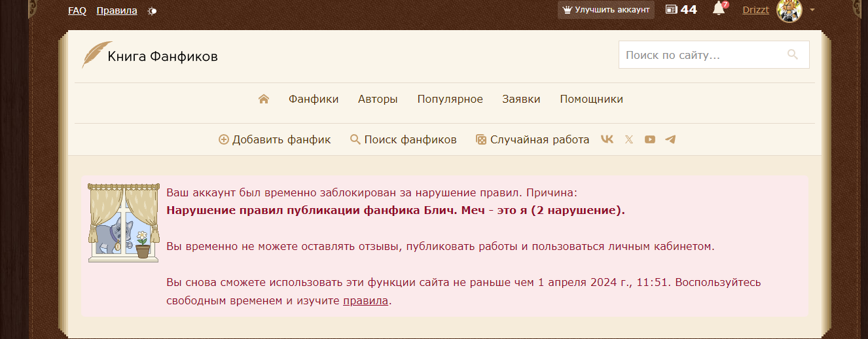This screenshot has width=868, height=339.
Task: Open the Популярное menu item
Action: click(450, 99)
